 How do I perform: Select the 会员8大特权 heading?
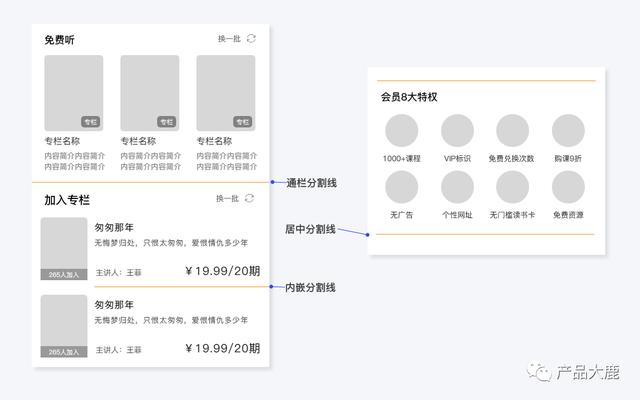(409, 97)
